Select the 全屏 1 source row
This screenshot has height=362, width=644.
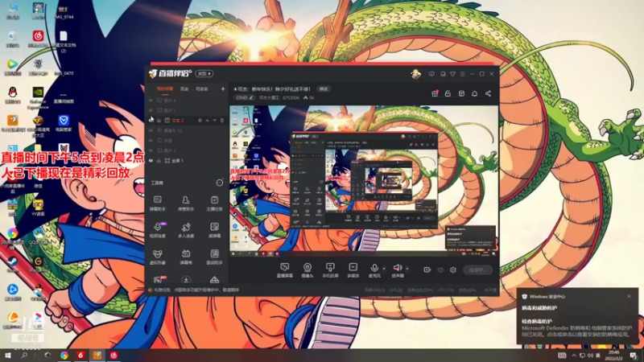(x=187, y=160)
